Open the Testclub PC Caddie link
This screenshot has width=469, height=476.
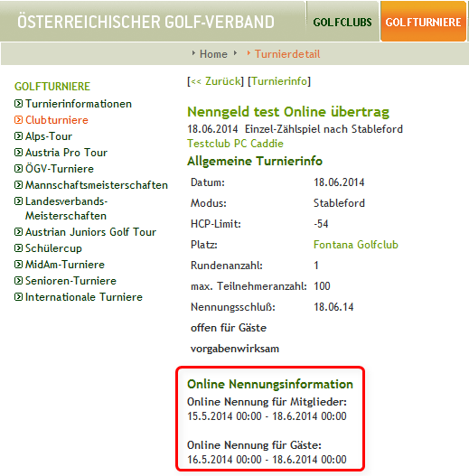(235, 144)
